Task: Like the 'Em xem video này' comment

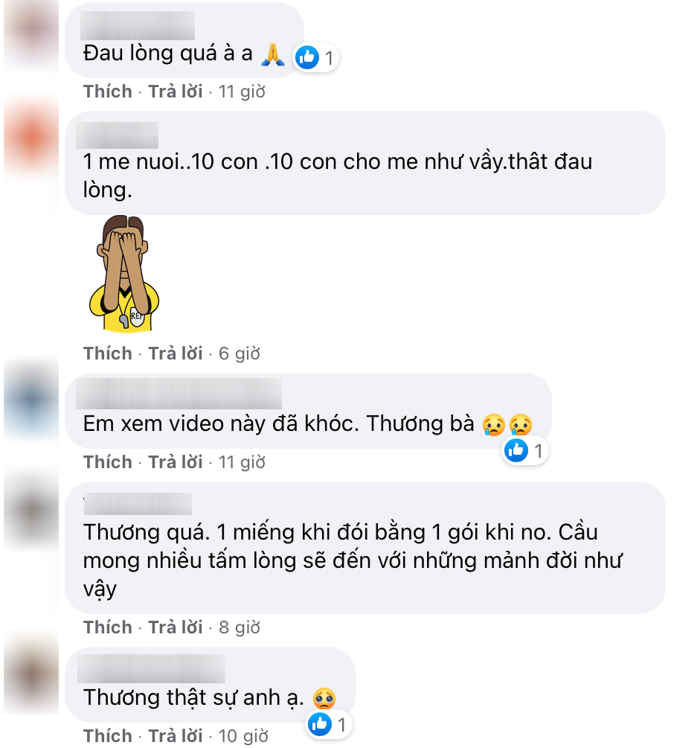Action: tap(108, 461)
